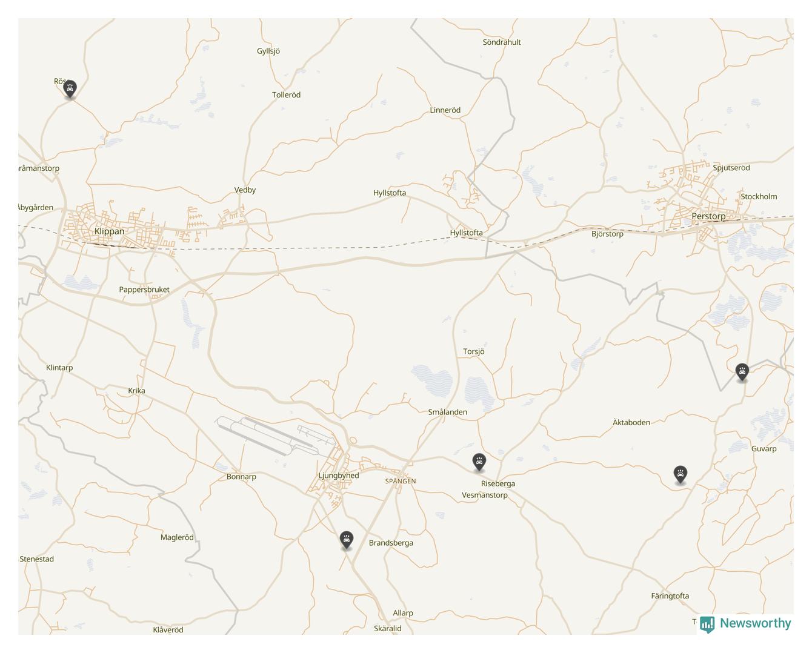Select the Ljungbyhed town label
Viewport: 812px width, 653px height.
pos(339,476)
